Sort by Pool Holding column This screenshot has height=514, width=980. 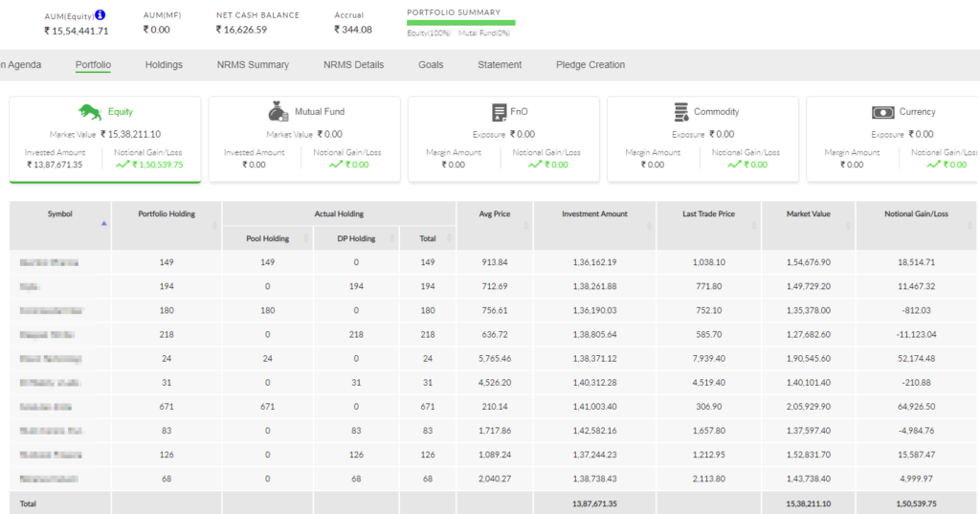[306, 238]
